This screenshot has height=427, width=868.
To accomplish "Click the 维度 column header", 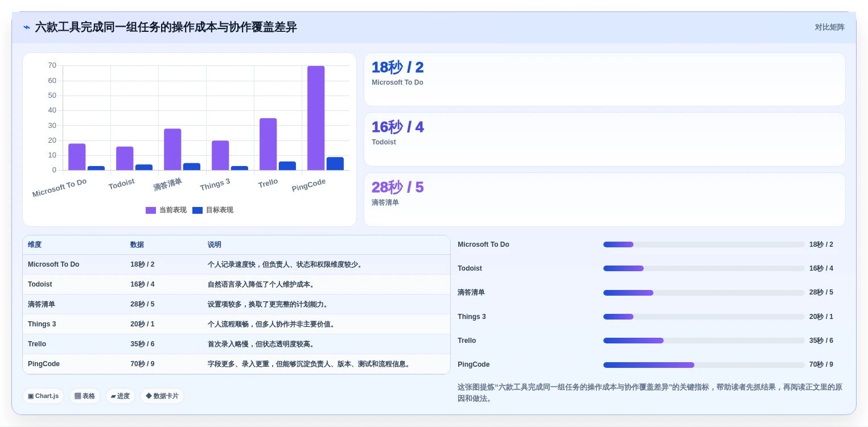I will pos(35,244).
